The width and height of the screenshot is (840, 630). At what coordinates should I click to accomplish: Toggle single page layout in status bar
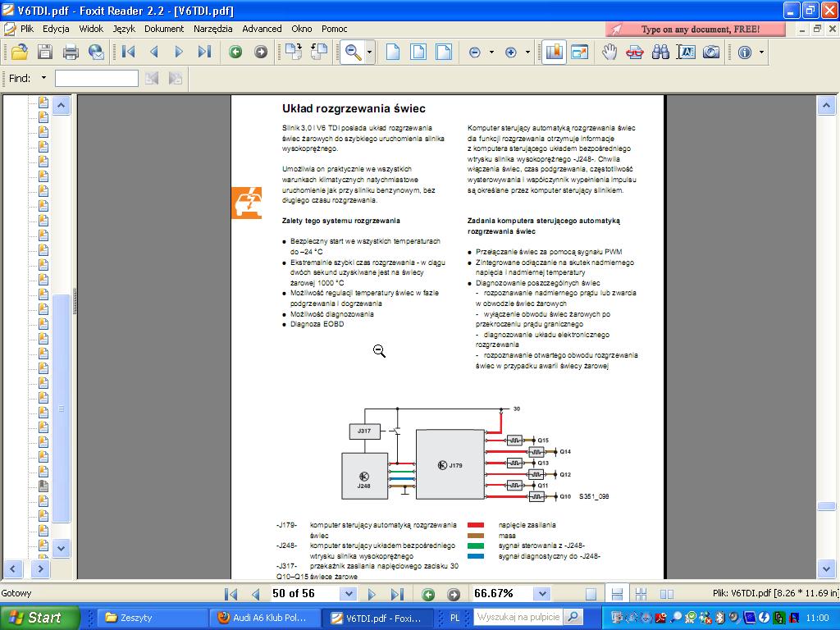coord(591,594)
